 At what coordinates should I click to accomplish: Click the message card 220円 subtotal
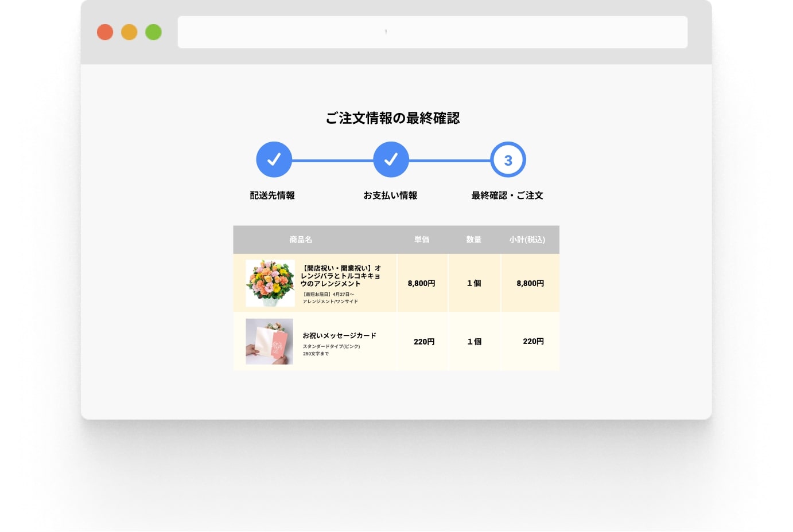[x=533, y=342]
